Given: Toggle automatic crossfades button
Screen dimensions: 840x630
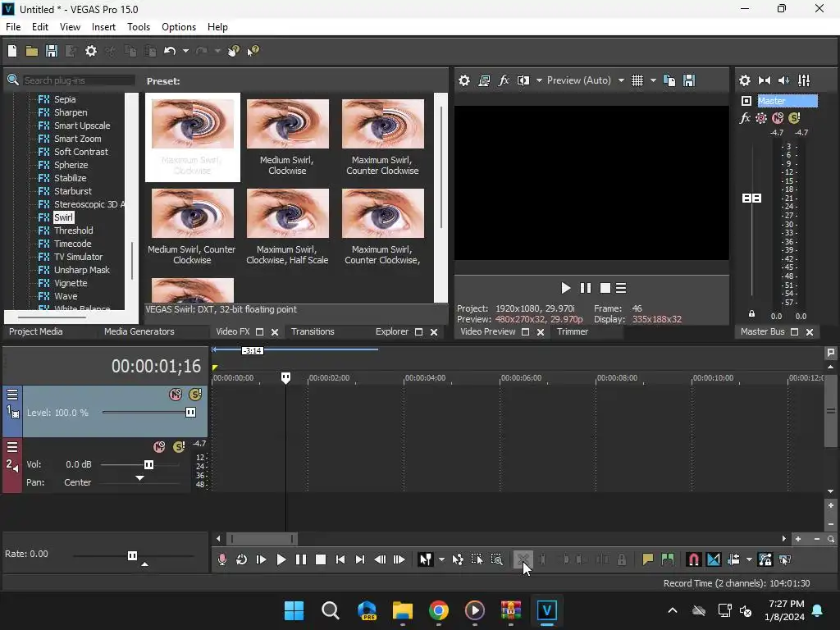Looking at the screenshot, I should (x=714, y=559).
